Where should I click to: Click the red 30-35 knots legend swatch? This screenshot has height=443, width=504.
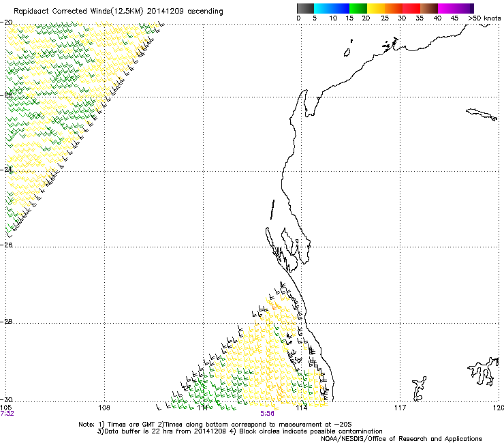411,8
